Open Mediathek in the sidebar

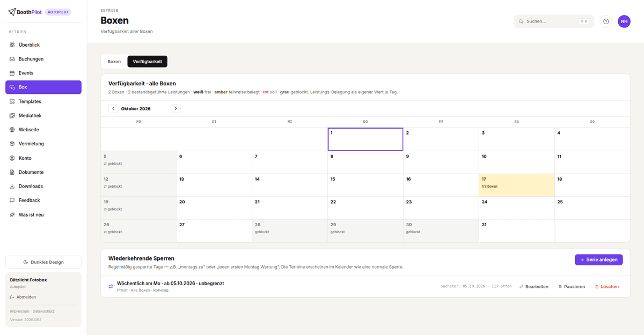point(43,115)
